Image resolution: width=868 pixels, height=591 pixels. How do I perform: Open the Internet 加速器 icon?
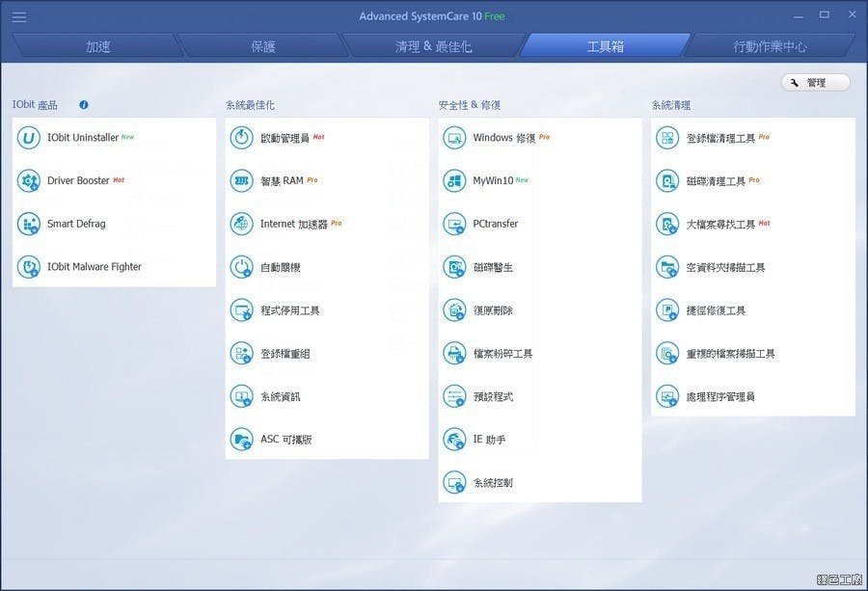(241, 224)
